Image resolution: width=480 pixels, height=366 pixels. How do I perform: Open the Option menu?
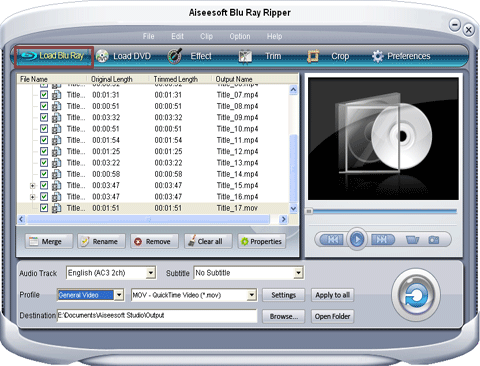click(240, 36)
